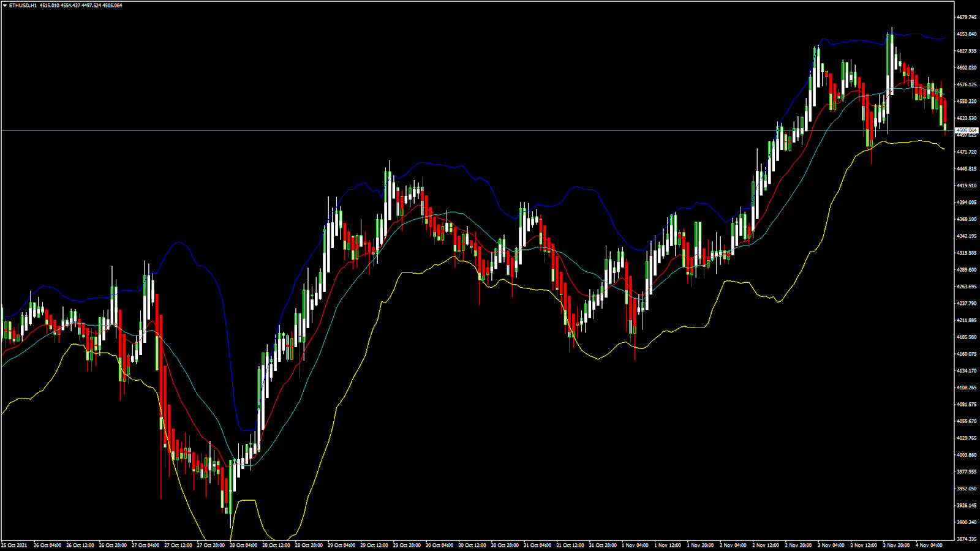The image size is (980, 551).
Task: Click price level 4055.670 on the axis
Action: pos(967,421)
